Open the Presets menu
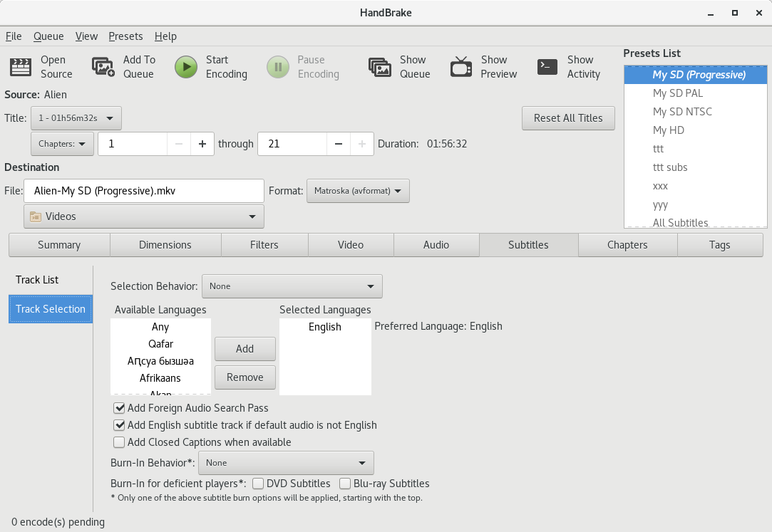Screen dimensions: 772x532 125,36
